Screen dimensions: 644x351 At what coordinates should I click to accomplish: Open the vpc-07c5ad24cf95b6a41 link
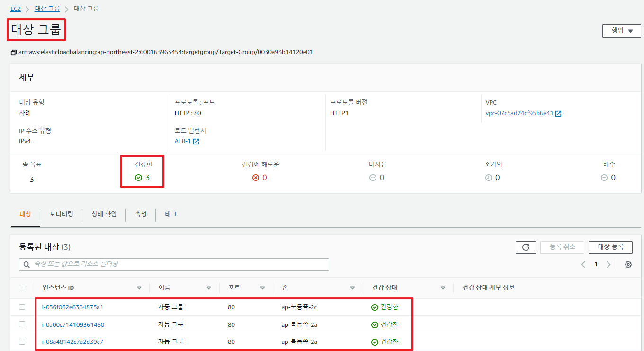coord(519,113)
